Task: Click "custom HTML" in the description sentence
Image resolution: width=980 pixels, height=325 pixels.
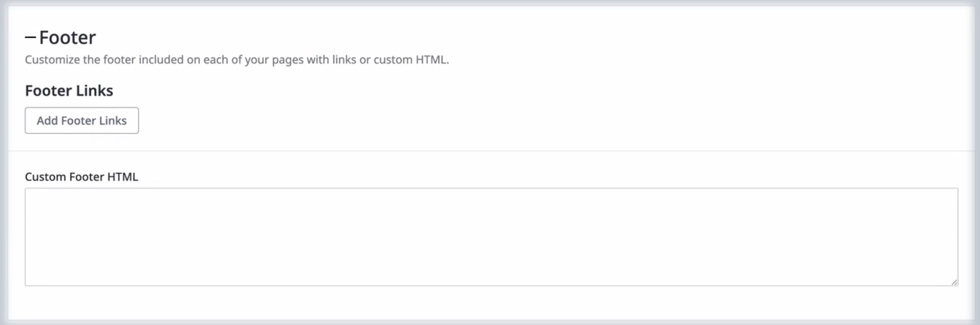Action: click(x=410, y=60)
